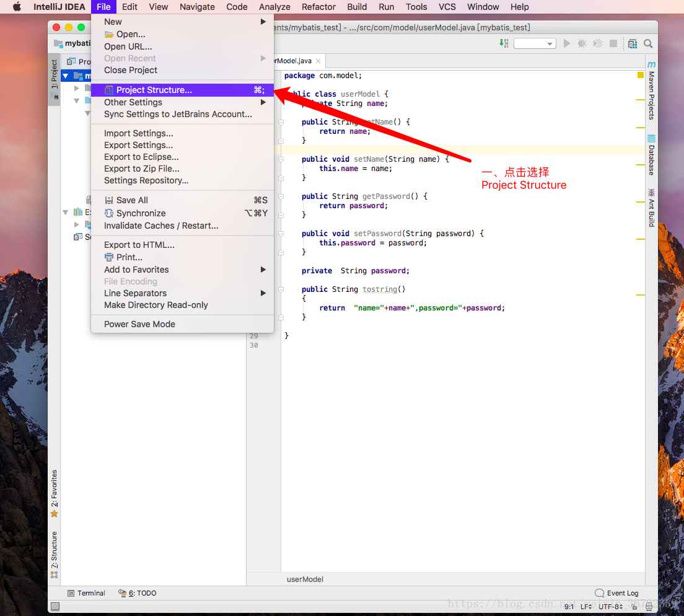This screenshot has height=616, width=684.
Task: Click the Debug bug icon in toolbar
Action: pos(582,43)
